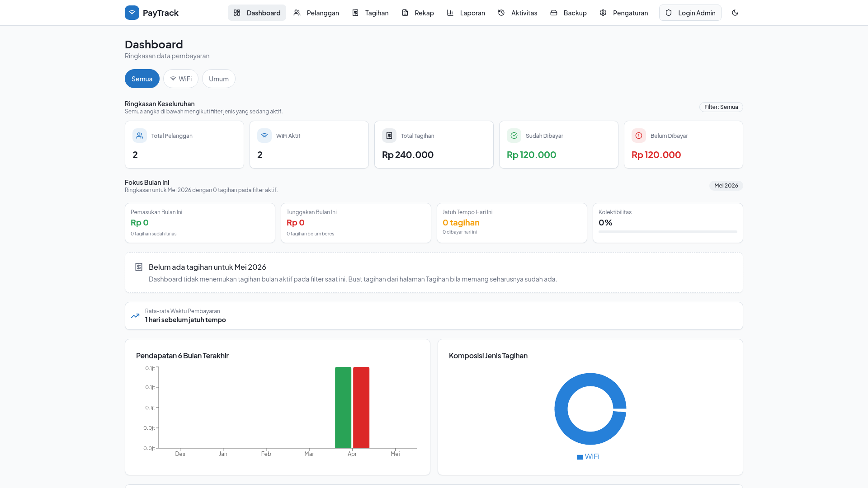Screen dimensions: 868x488
Task: Click the WiFi Aktif card icon
Action: (264, 136)
